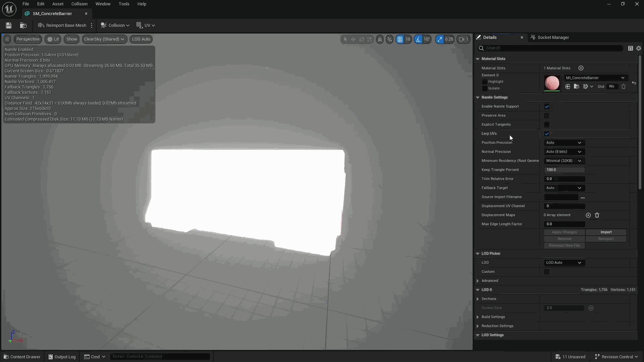Open Details panel settings gear
The image size is (644, 362).
(x=638, y=48)
